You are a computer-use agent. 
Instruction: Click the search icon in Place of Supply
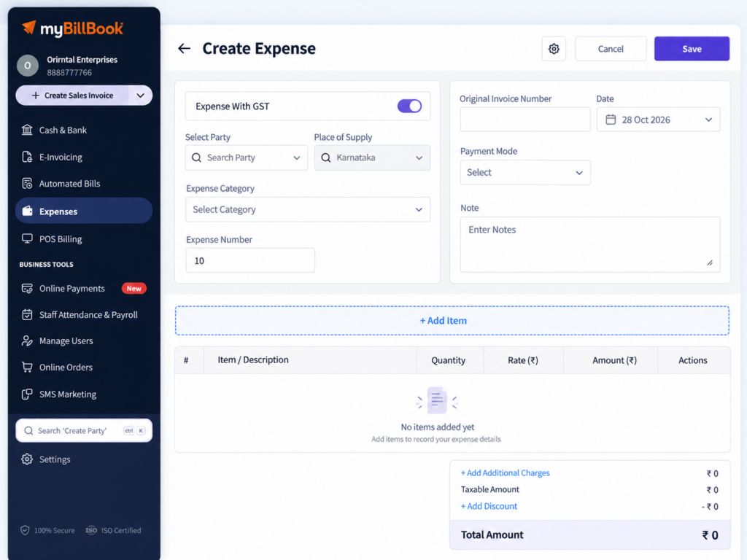pos(326,157)
